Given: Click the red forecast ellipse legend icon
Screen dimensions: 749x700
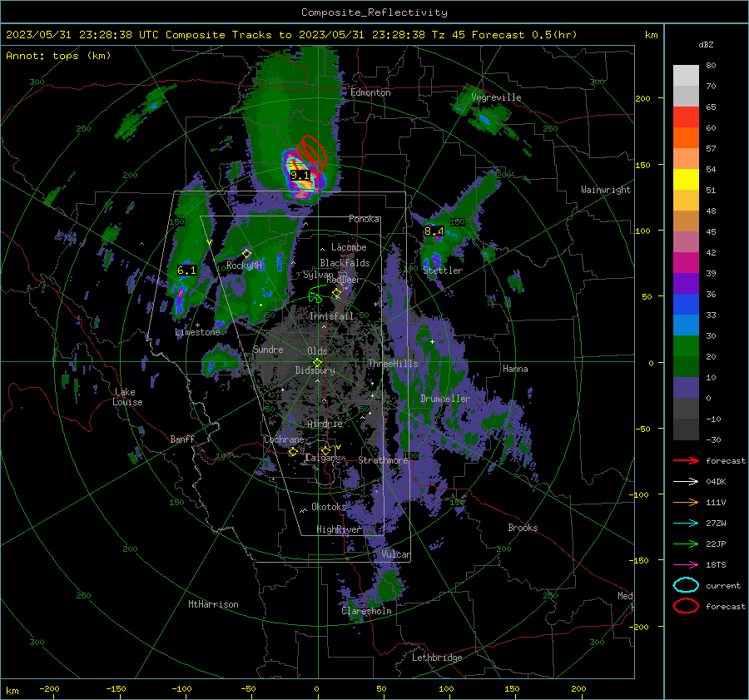Looking at the screenshot, I should click(x=686, y=606).
